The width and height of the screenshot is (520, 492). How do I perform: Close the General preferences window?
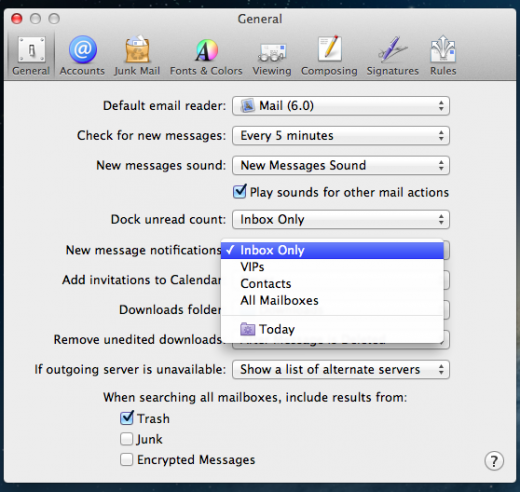coord(17,19)
